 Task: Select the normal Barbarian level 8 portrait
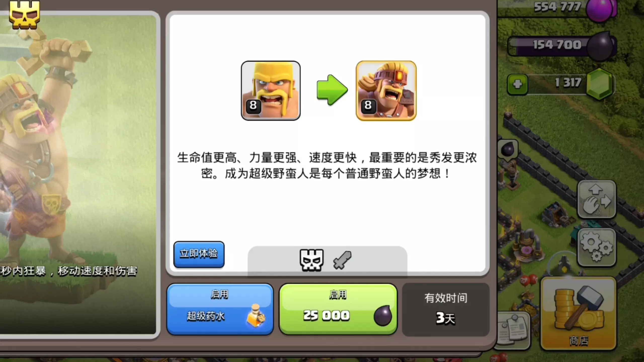click(271, 90)
